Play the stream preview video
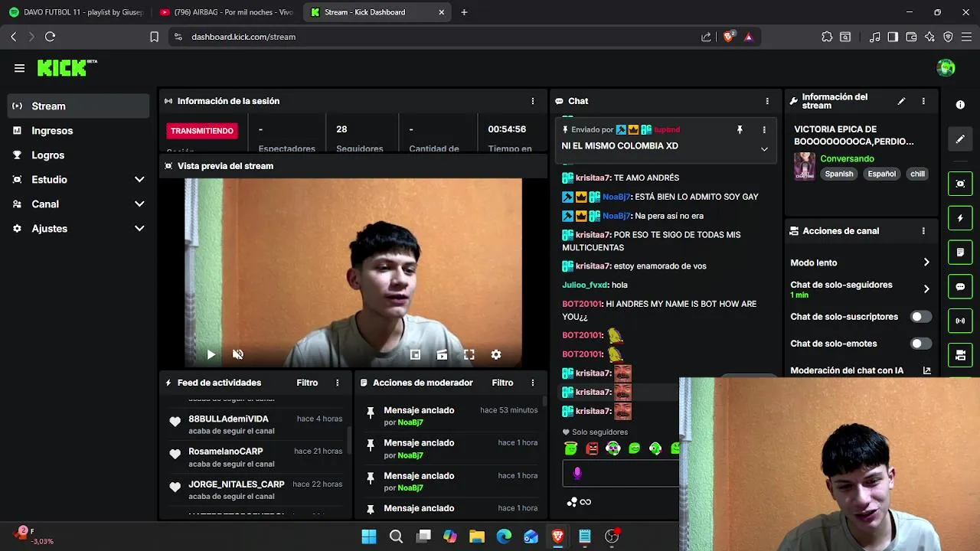The width and height of the screenshot is (980, 551). 211,354
